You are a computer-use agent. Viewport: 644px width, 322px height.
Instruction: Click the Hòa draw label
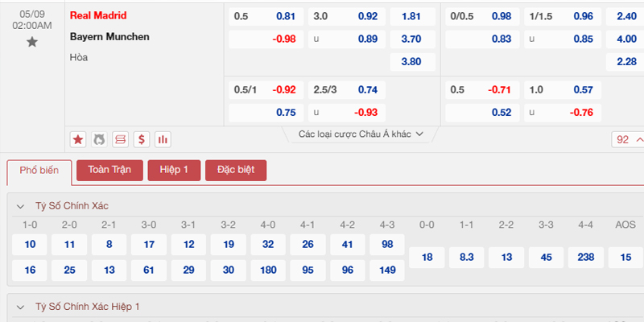[x=78, y=57]
